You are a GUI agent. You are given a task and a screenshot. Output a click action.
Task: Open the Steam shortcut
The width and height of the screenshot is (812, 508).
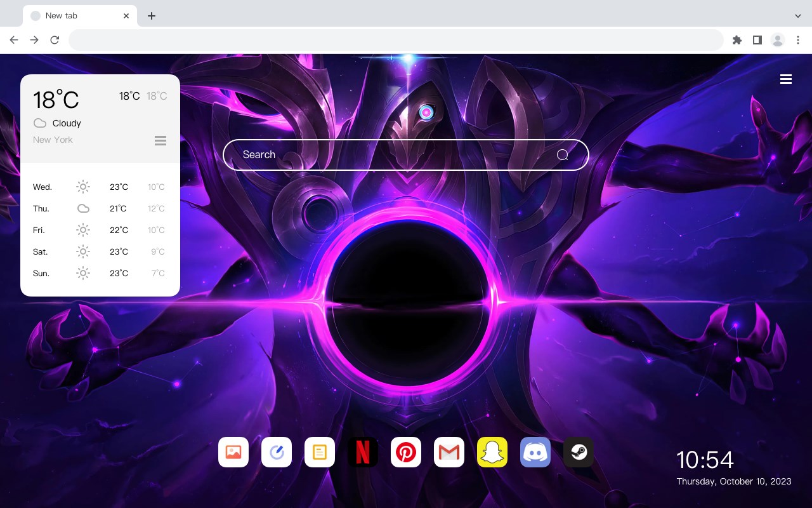click(x=579, y=452)
